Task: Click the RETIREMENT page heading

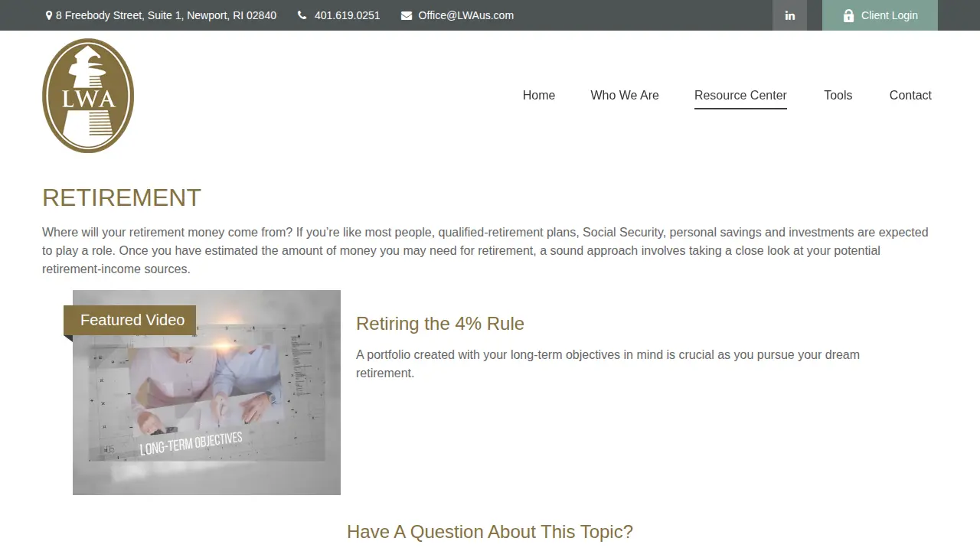Action: pyautogui.click(x=122, y=197)
